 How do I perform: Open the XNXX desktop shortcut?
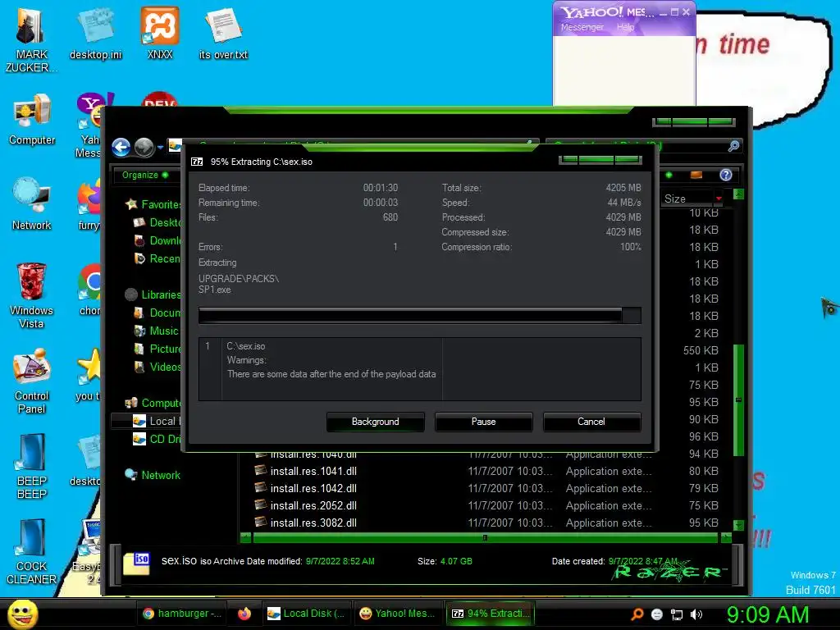[x=160, y=34]
